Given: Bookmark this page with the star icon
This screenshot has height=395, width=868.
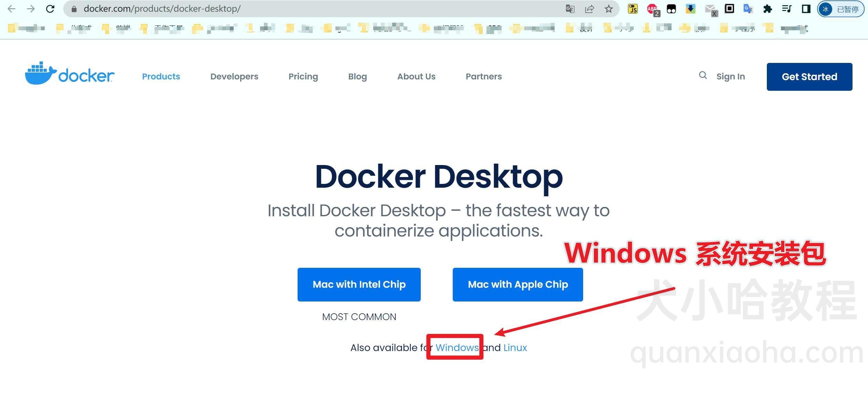Looking at the screenshot, I should click(609, 9).
